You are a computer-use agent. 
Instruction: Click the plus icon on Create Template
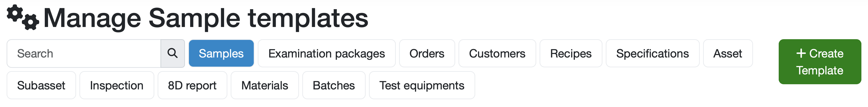[801, 53]
